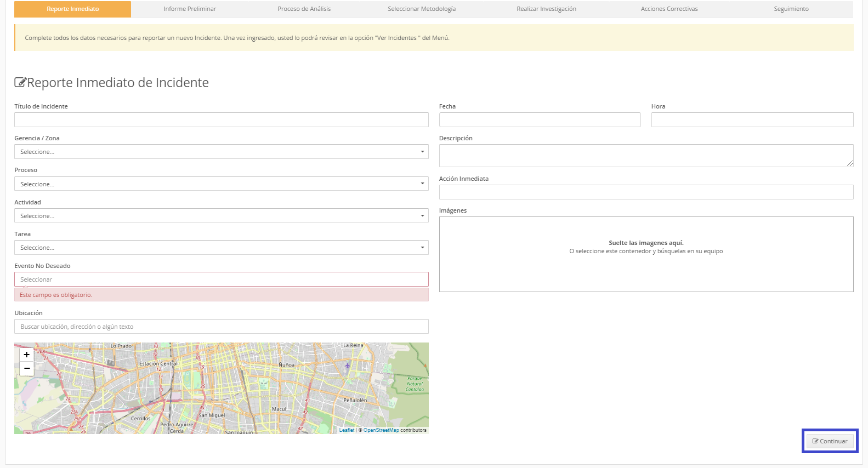Click the Cerrillos label on the map
868x468 pixels.
[141, 418]
